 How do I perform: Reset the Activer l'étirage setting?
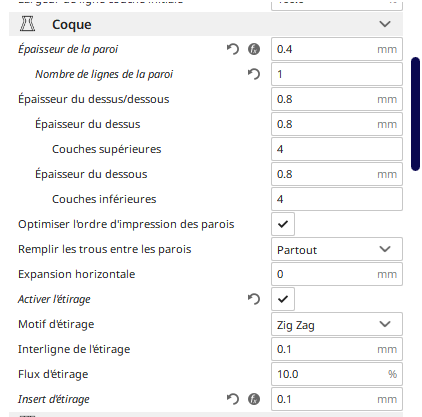coord(254,299)
